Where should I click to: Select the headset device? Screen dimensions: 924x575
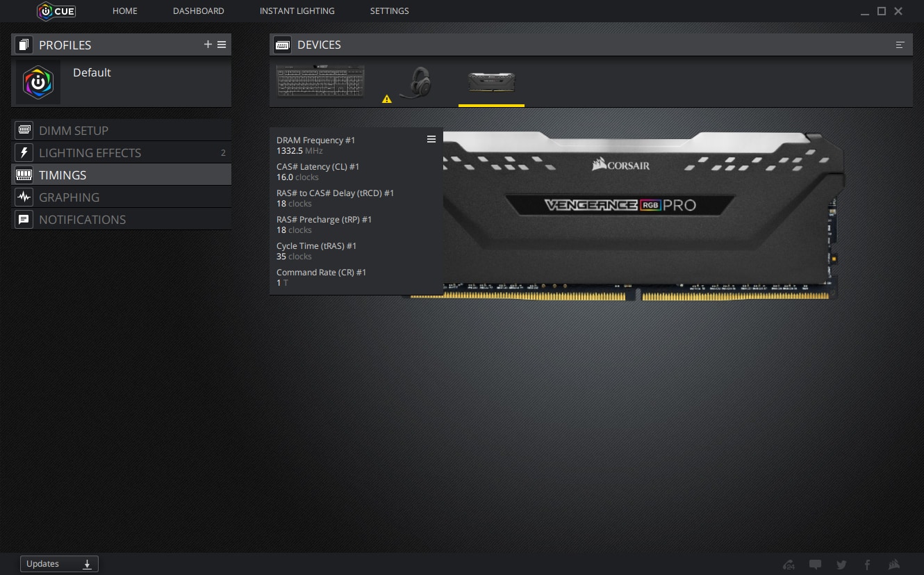point(416,83)
